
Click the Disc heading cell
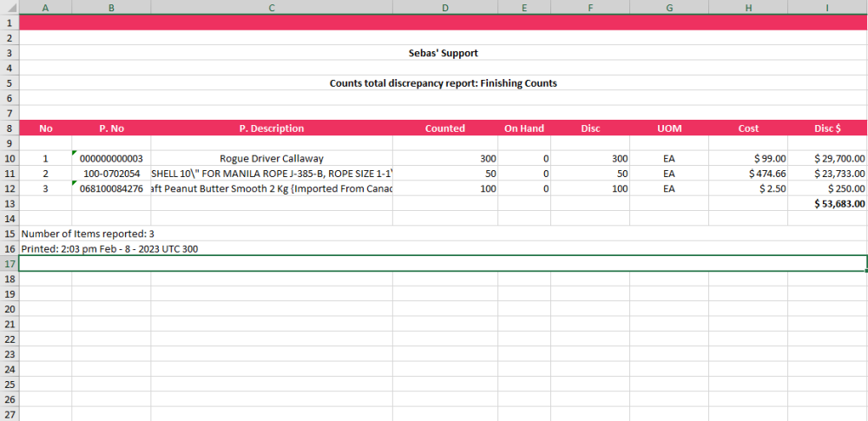click(590, 128)
